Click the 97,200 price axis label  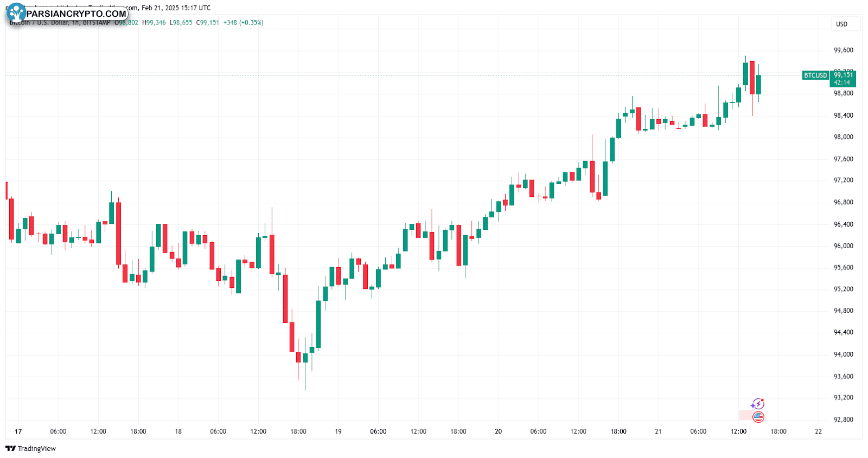pyautogui.click(x=844, y=180)
